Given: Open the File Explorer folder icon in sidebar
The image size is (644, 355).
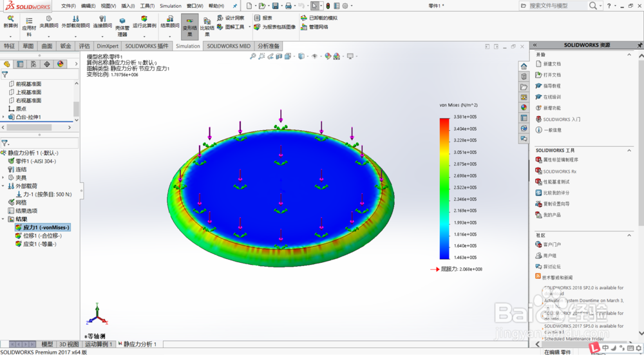Looking at the screenshot, I should [x=524, y=87].
